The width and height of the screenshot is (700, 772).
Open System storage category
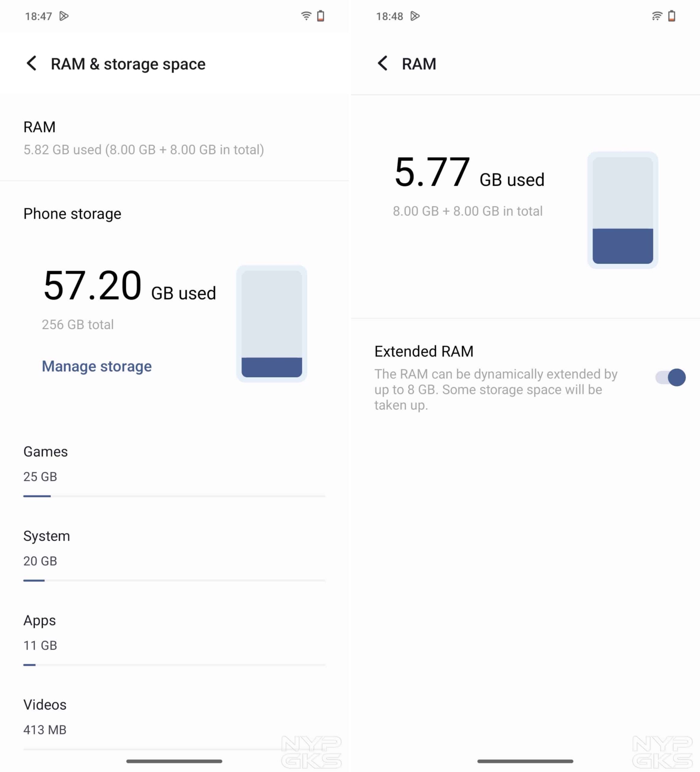46,548
